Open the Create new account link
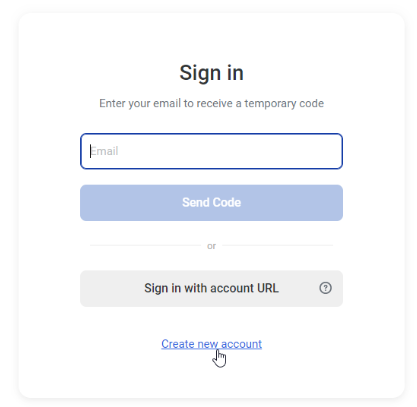This screenshot has width=417, height=407. pyautogui.click(x=211, y=344)
